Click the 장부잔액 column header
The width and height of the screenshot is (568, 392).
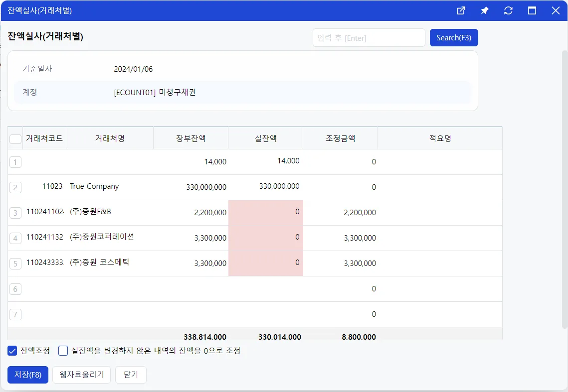(191, 138)
